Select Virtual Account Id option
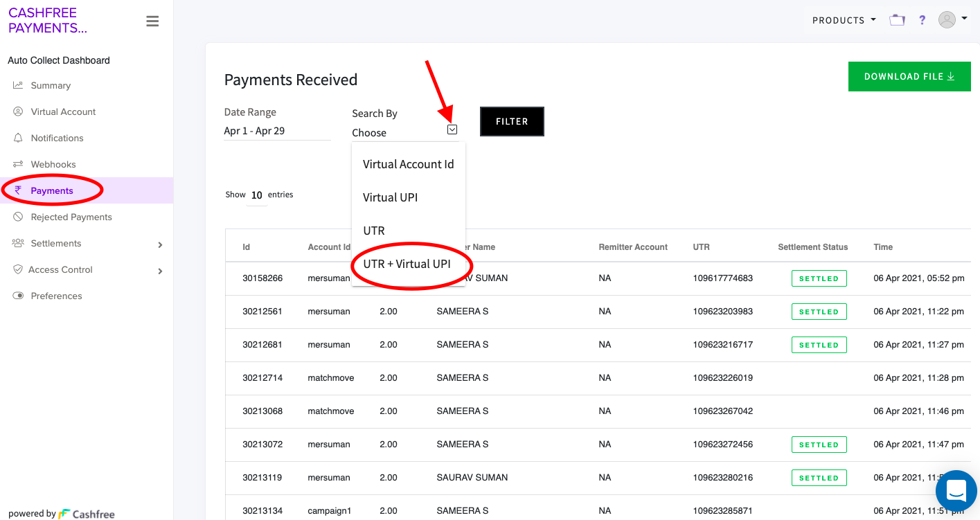The height and width of the screenshot is (520, 980). tap(409, 164)
